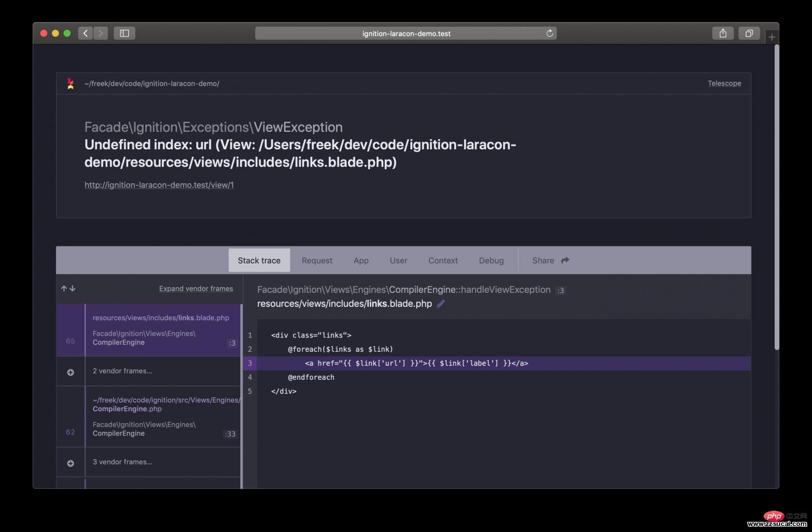
Task: Open the ignition-laracon-demo.test/view/1 link
Action: (x=159, y=185)
